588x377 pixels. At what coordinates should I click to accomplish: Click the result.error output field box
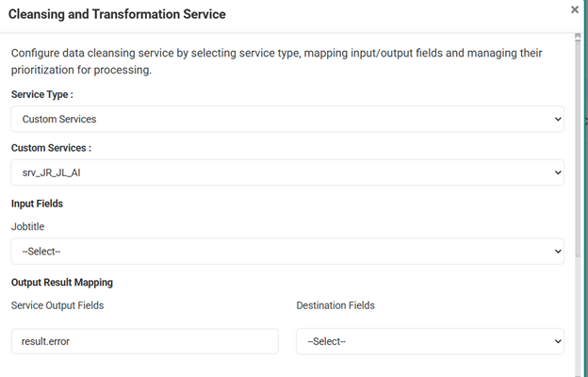144,341
